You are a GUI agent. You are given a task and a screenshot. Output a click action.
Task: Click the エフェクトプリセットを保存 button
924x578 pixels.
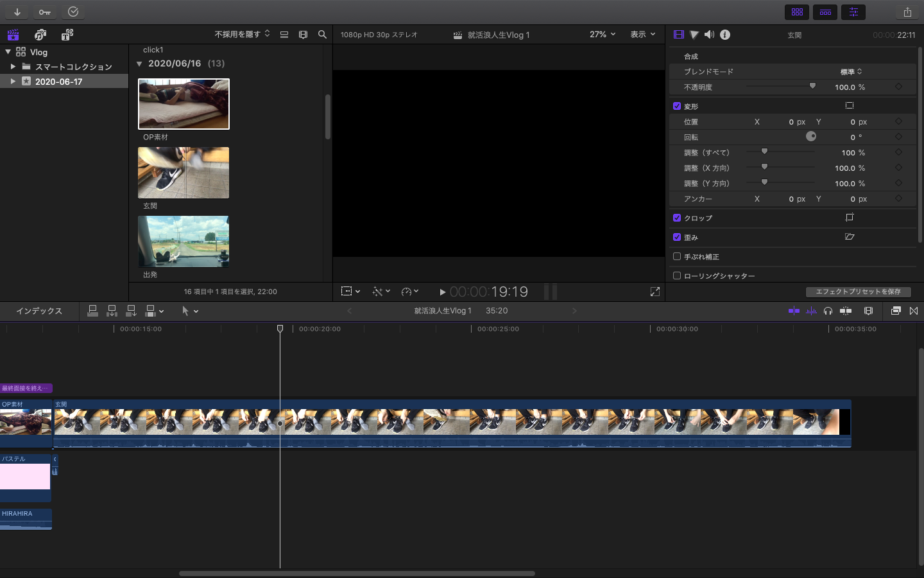click(858, 292)
